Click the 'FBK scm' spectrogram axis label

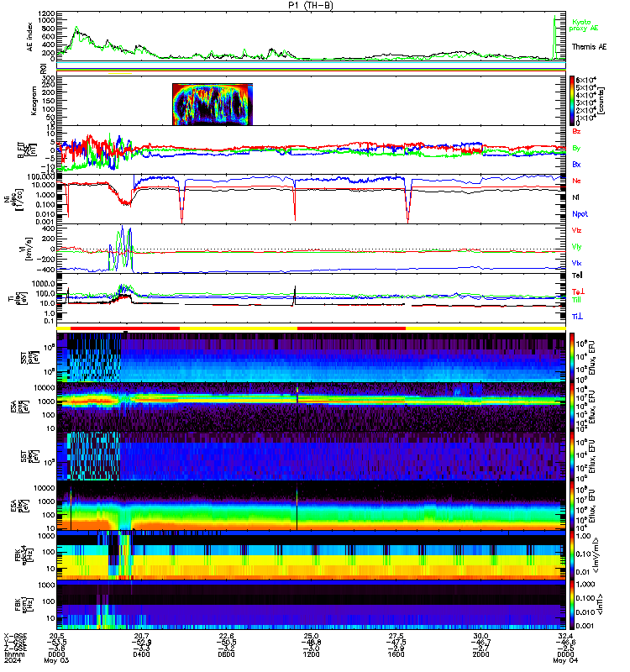(23, 605)
